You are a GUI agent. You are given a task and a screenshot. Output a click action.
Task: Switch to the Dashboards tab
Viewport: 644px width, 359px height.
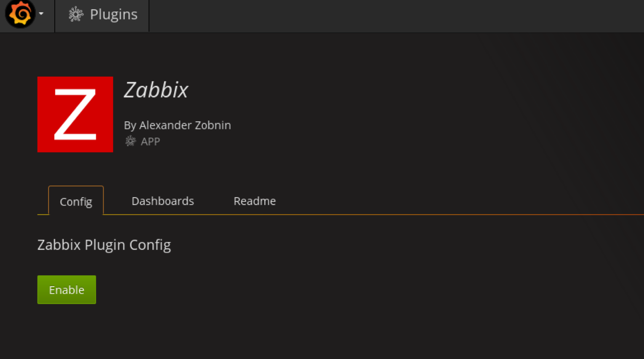[x=162, y=201]
